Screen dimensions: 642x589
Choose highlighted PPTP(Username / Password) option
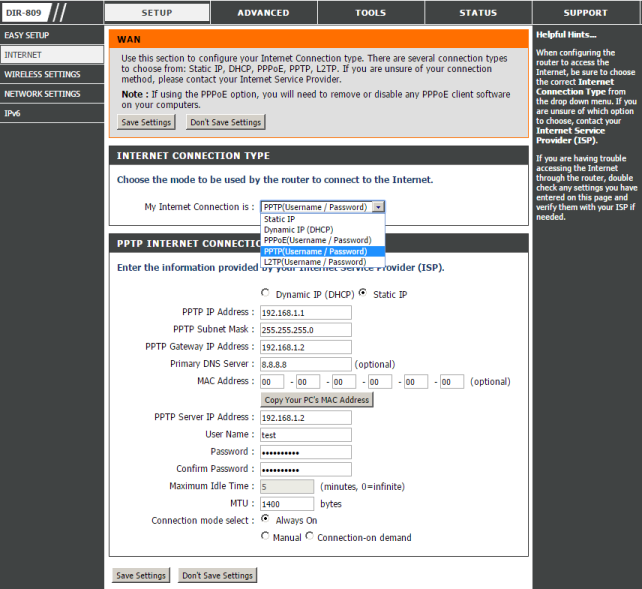(323, 251)
